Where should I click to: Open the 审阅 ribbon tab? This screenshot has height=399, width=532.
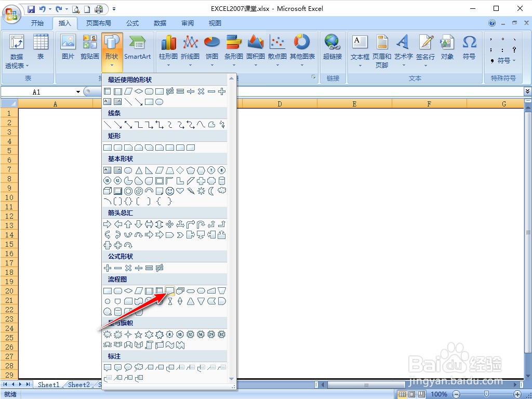pos(187,23)
